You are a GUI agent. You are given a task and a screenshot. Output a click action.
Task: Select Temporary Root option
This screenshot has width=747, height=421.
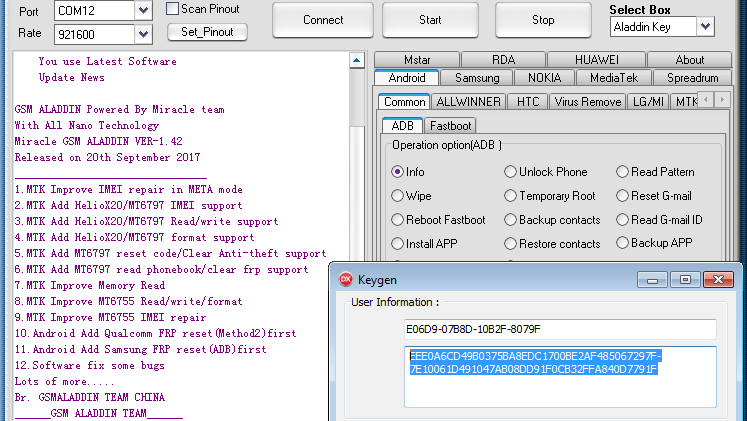click(x=510, y=196)
